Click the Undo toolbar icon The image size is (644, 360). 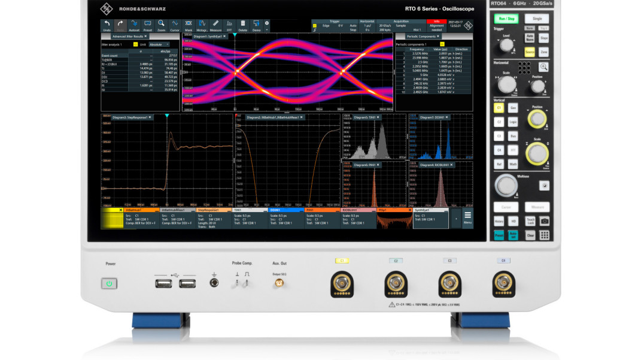tap(107, 26)
